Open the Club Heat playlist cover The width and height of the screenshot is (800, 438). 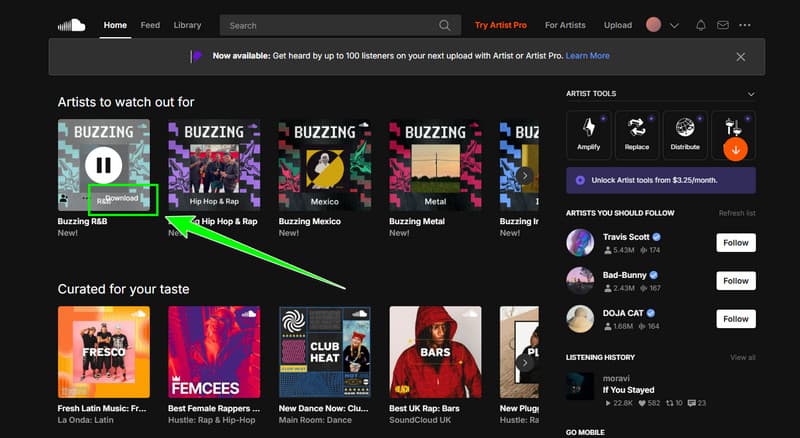click(x=325, y=352)
